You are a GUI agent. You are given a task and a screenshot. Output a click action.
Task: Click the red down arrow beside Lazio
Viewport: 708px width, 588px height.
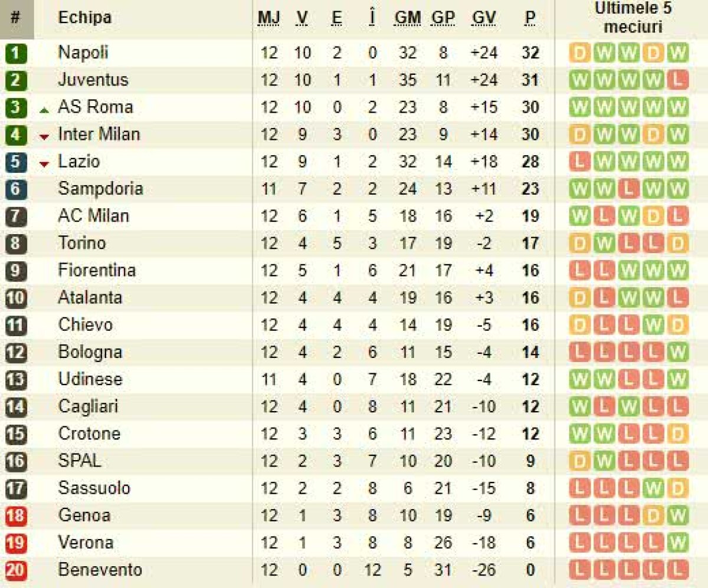tap(44, 164)
